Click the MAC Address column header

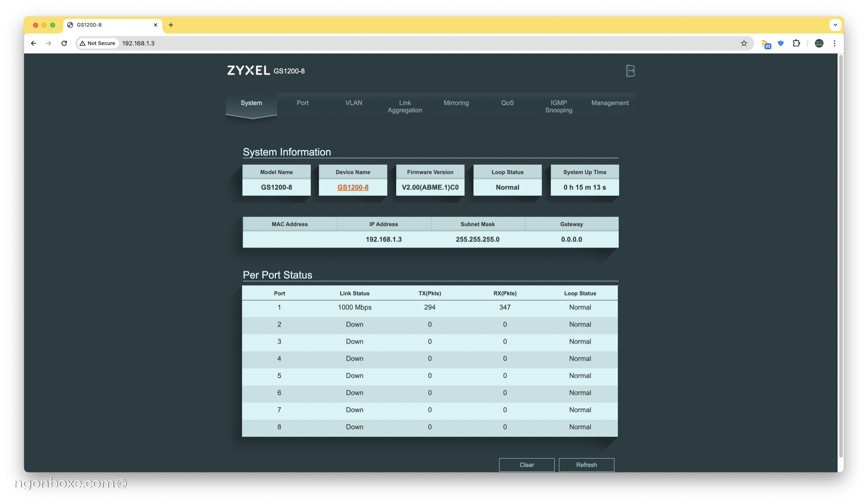[x=289, y=224]
